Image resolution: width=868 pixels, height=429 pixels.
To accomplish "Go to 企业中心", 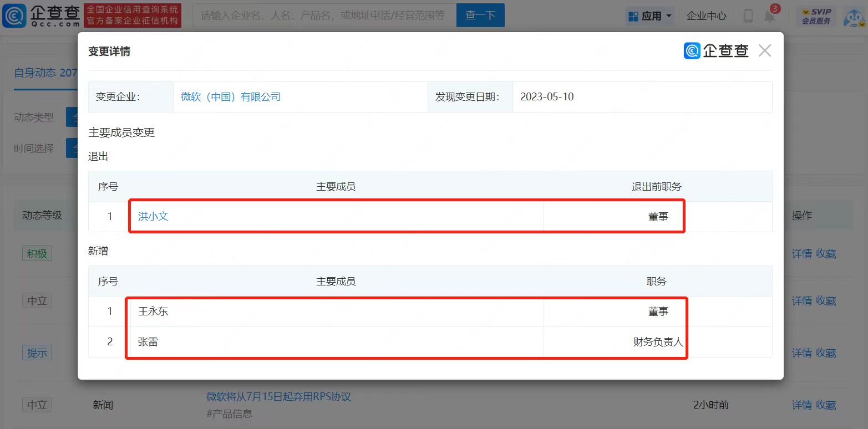I will (x=706, y=16).
